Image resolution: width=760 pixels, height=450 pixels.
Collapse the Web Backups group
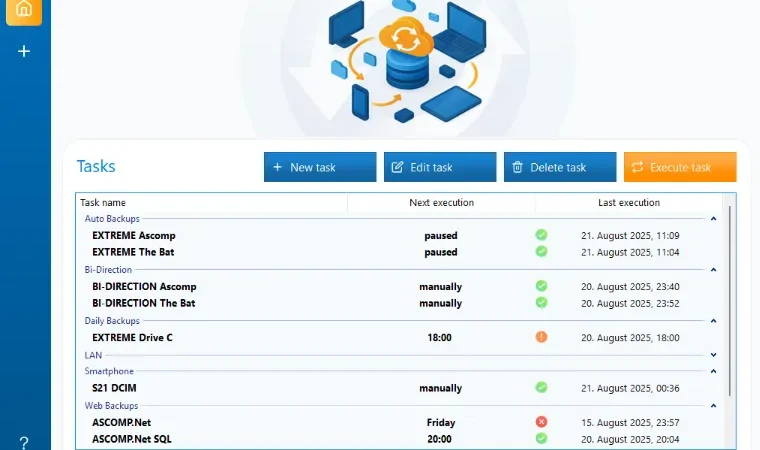tap(713, 405)
